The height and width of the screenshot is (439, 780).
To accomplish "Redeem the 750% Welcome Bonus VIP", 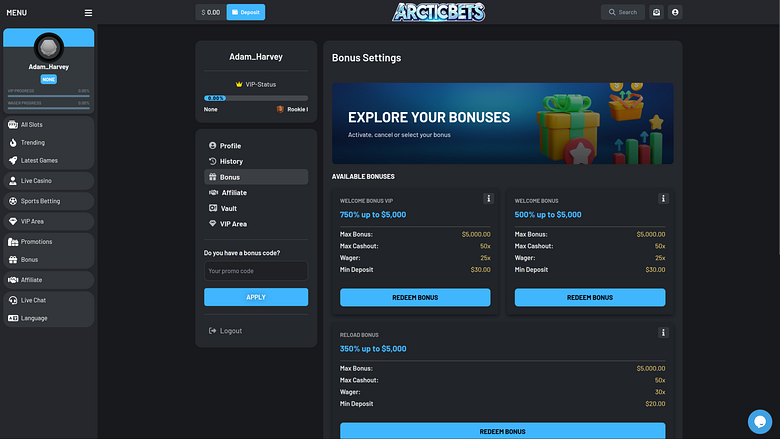I will pos(415,298).
